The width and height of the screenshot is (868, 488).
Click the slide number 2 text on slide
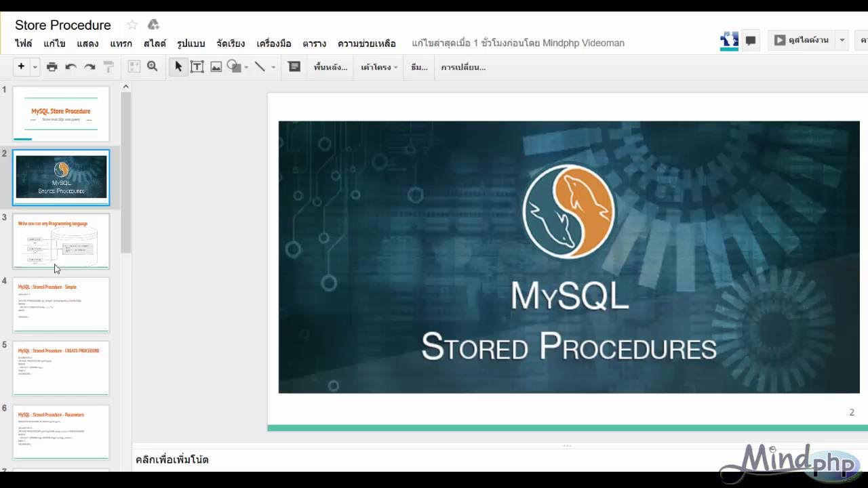[x=852, y=412]
